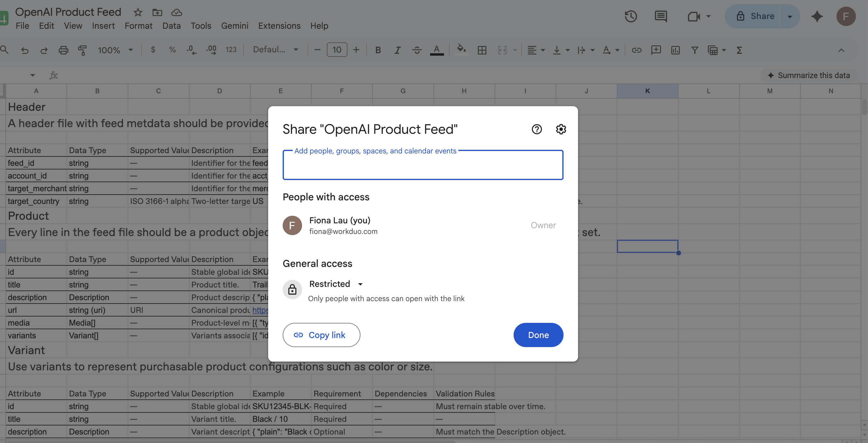
Task: Open name box dropdown arrow
Action: click(x=32, y=75)
